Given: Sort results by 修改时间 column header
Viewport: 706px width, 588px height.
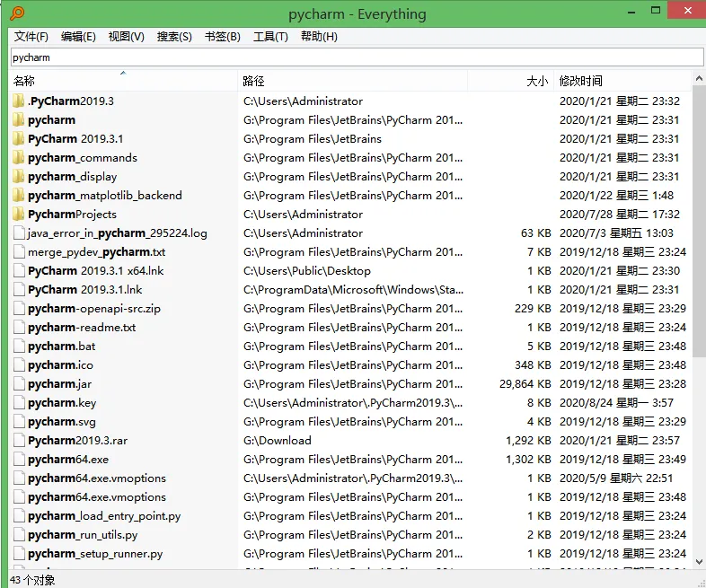Looking at the screenshot, I should 622,81.
